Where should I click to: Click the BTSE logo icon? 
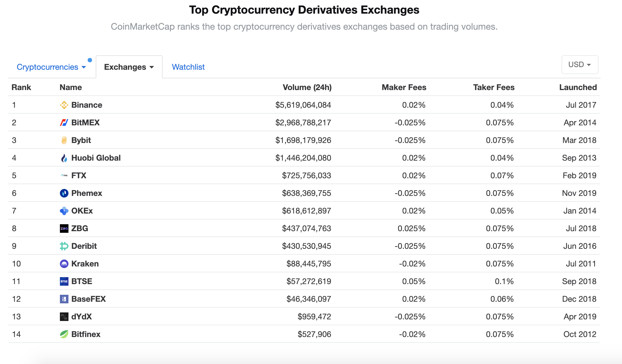point(64,281)
